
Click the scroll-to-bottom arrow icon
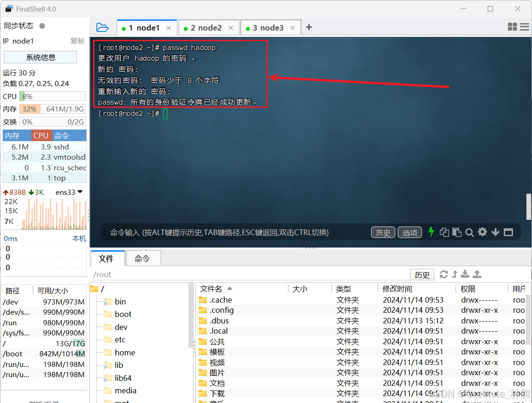495,232
